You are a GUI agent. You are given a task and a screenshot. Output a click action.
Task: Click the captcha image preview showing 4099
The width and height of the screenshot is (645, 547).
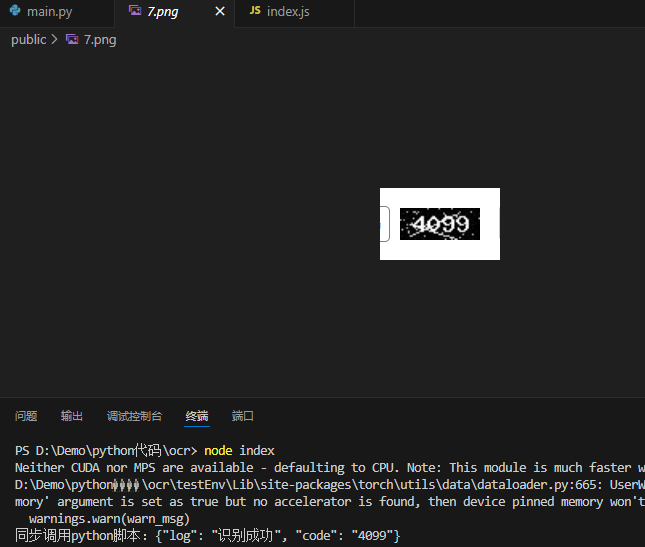440,224
